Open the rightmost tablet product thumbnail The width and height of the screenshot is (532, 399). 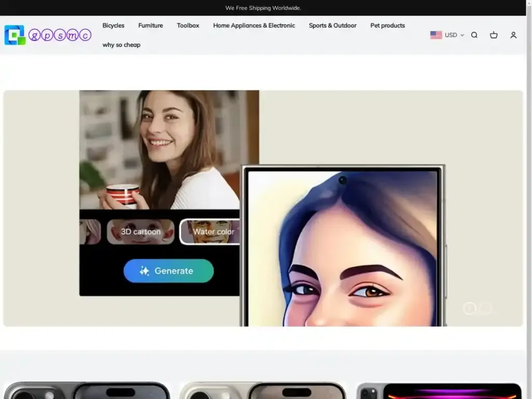[x=439, y=391]
